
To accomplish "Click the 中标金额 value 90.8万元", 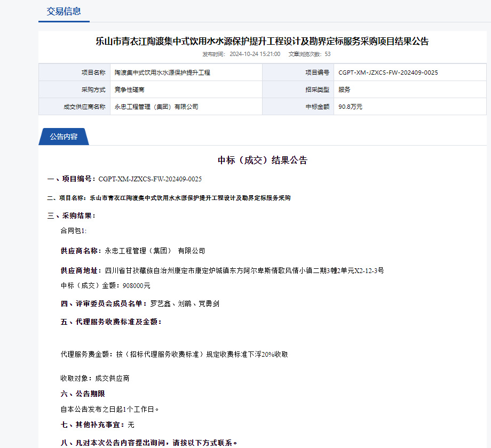I will [x=350, y=107].
